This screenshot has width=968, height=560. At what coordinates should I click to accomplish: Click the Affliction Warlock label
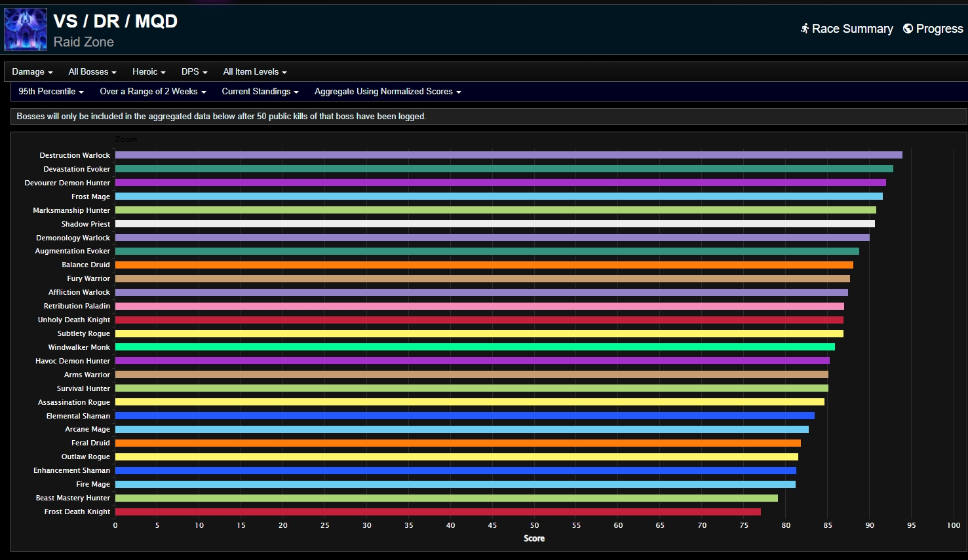point(79,292)
